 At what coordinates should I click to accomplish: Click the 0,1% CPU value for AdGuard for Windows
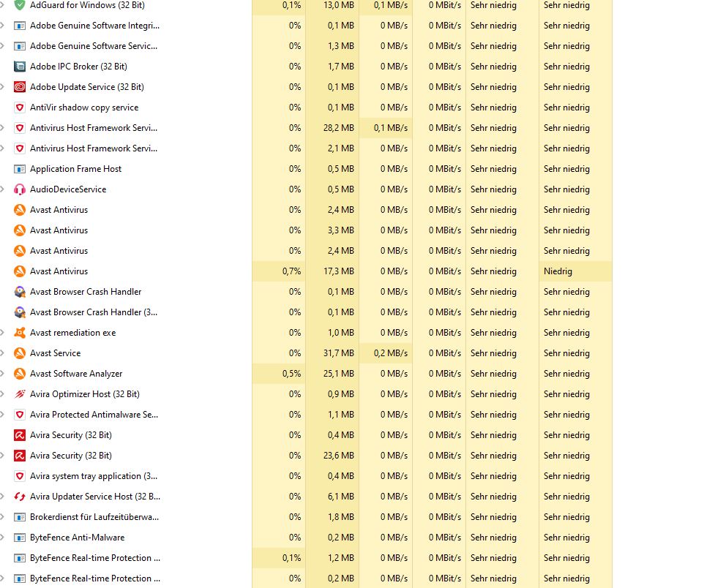pos(291,5)
